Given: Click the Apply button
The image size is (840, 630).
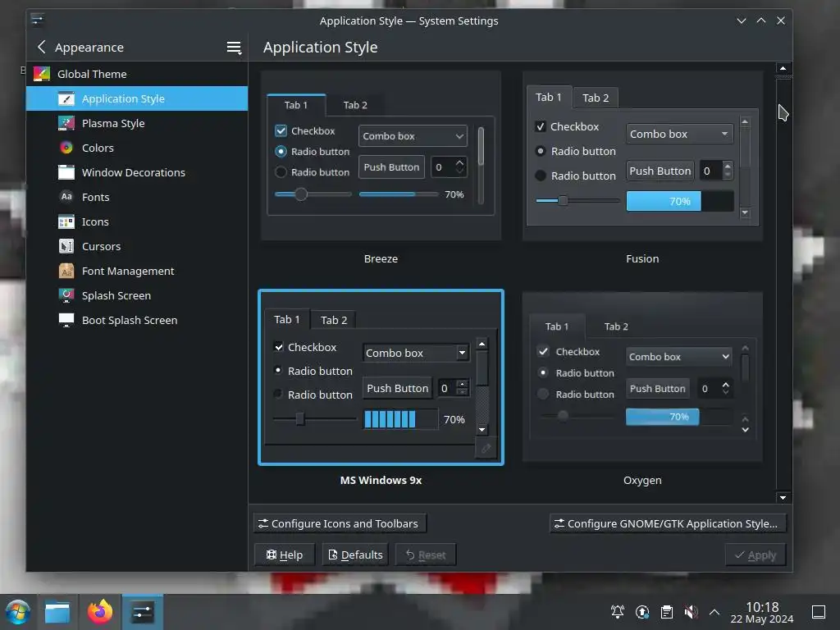Looking at the screenshot, I should [756, 555].
